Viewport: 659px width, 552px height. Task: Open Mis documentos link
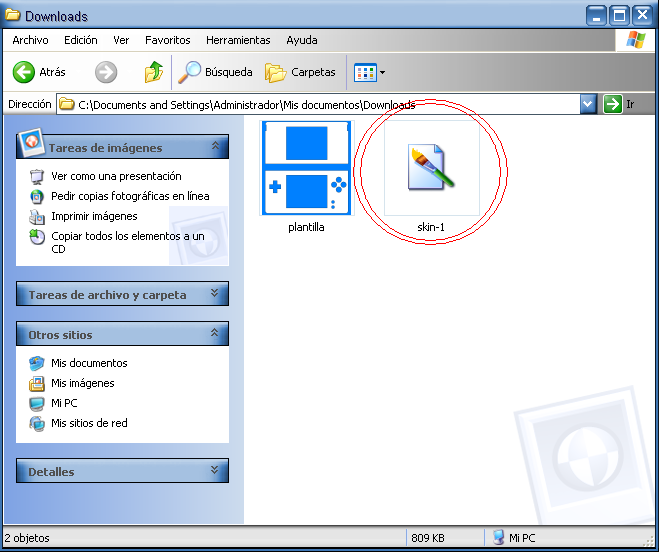pyautogui.click(x=89, y=363)
